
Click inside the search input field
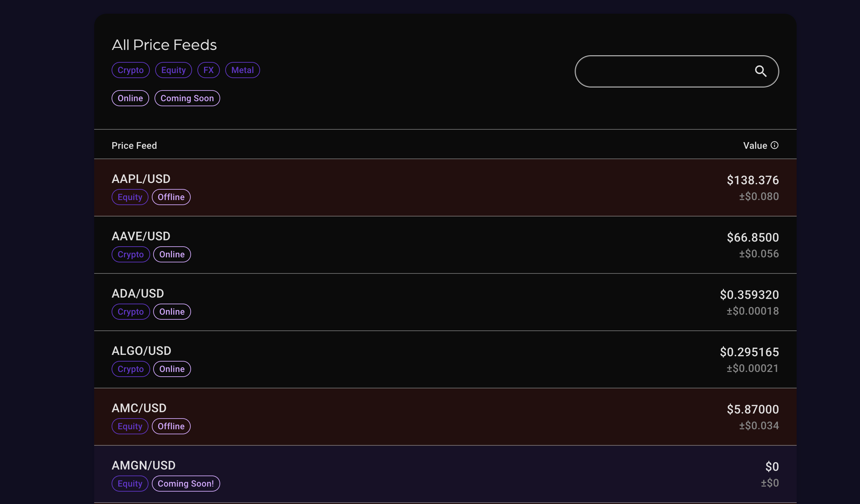tap(662, 71)
